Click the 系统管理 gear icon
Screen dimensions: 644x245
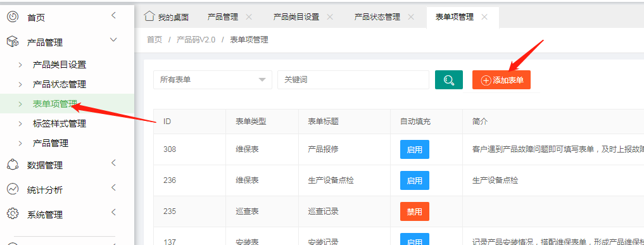13,214
